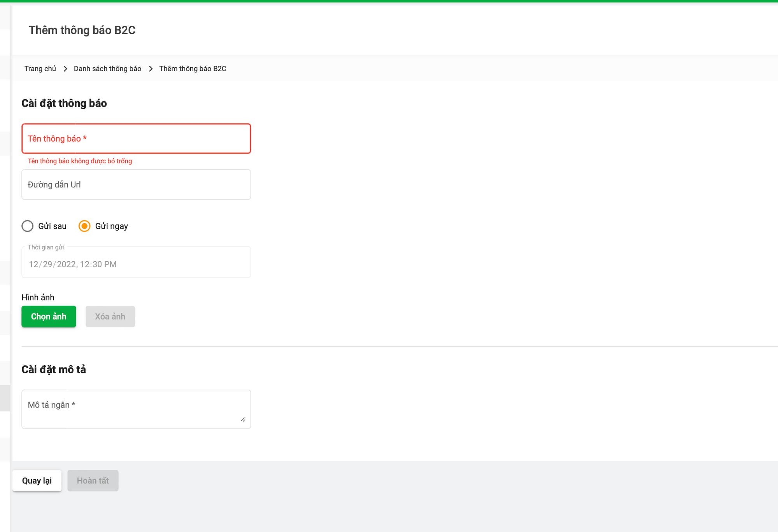
Task: Focus the Tên thông báo field
Action: [136, 139]
